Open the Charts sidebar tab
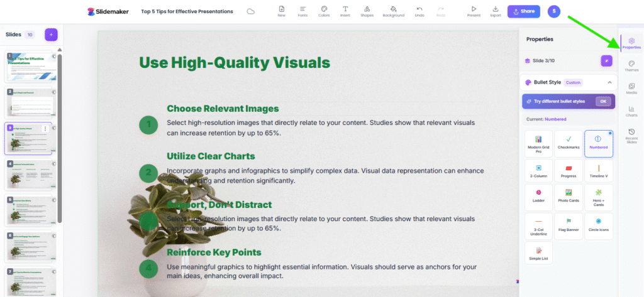The width and height of the screenshot is (644, 297). tap(631, 111)
